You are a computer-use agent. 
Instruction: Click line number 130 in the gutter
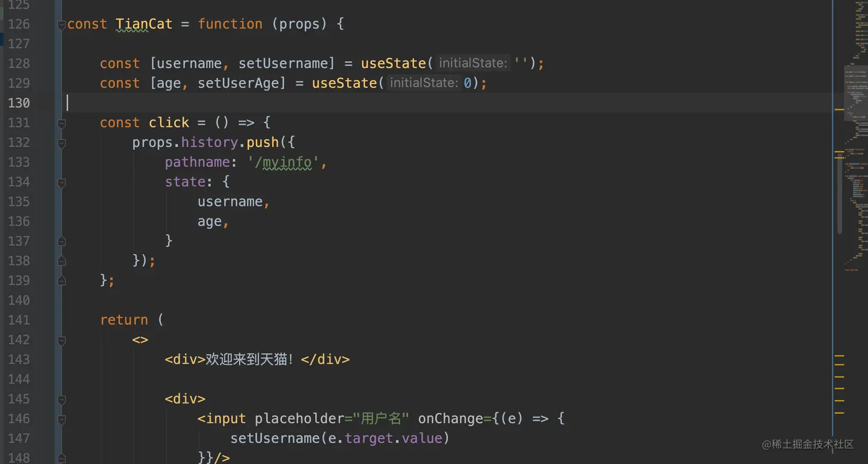point(19,103)
